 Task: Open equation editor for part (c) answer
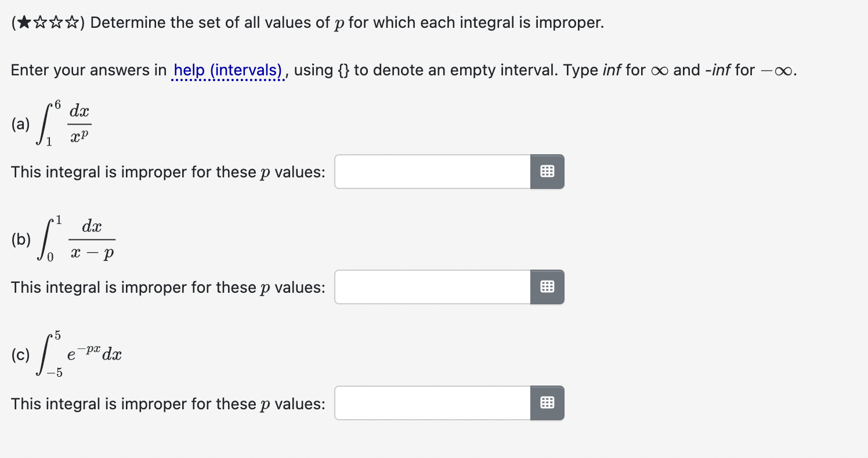click(x=547, y=403)
